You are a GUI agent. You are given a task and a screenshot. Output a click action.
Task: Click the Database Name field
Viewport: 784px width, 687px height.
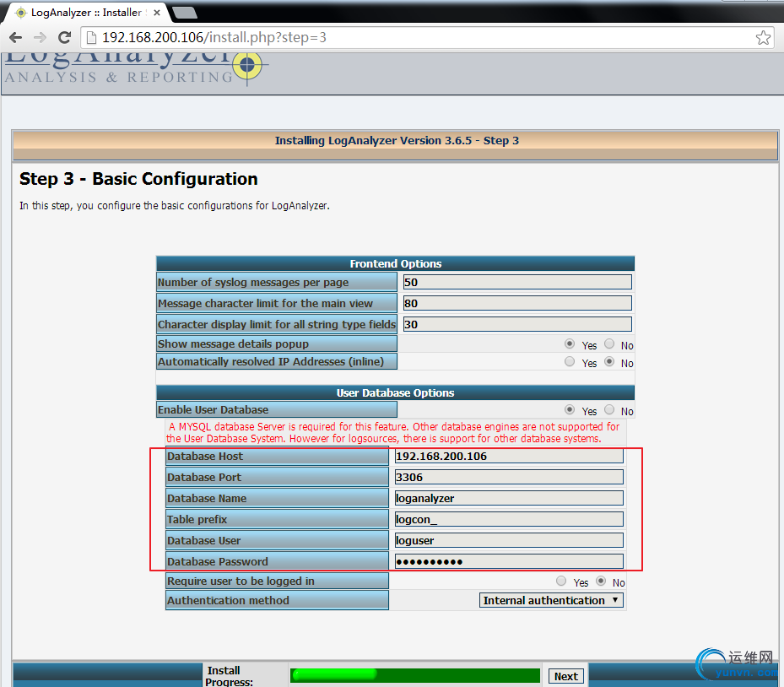tap(509, 498)
